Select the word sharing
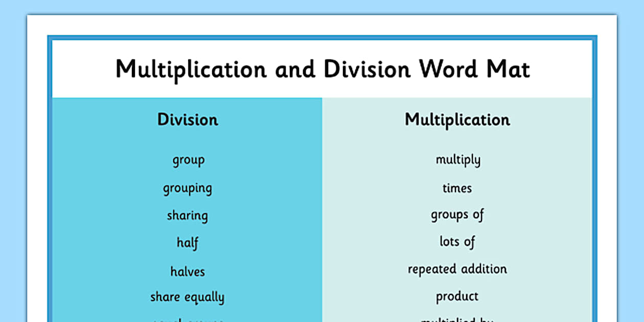 click(x=187, y=215)
